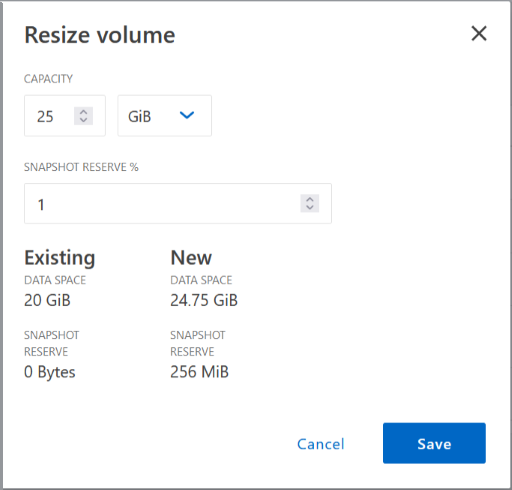Select the '20 GiB' existing data space value
Image resolution: width=512 pixels, height=490 pixels.
tap(47, 300)
